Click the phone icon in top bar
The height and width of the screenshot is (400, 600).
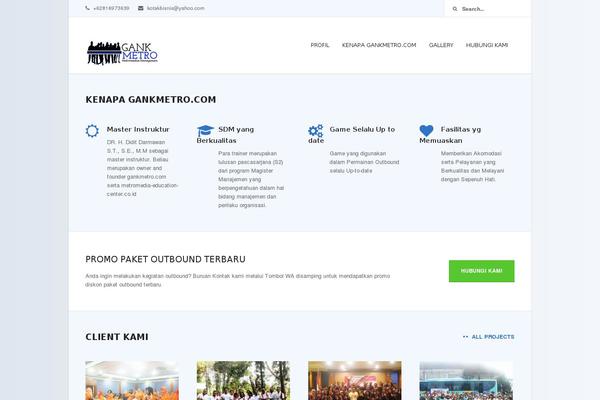(87, 8)
